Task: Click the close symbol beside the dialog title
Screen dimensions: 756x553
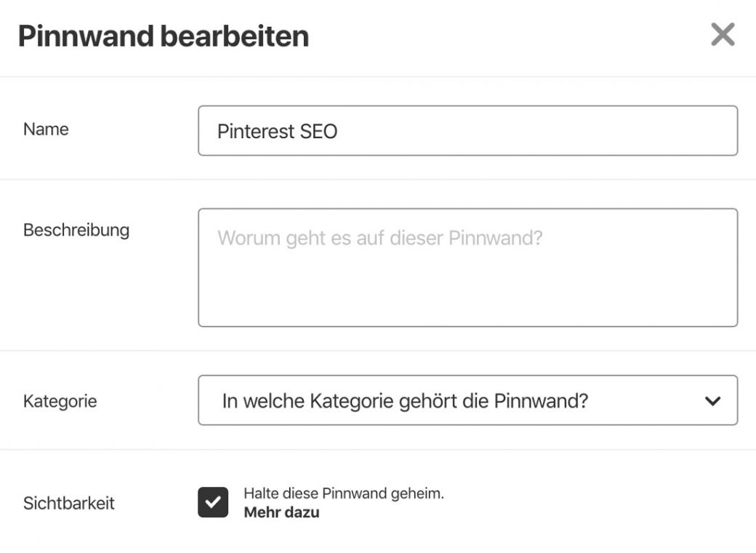Action: 723,34
